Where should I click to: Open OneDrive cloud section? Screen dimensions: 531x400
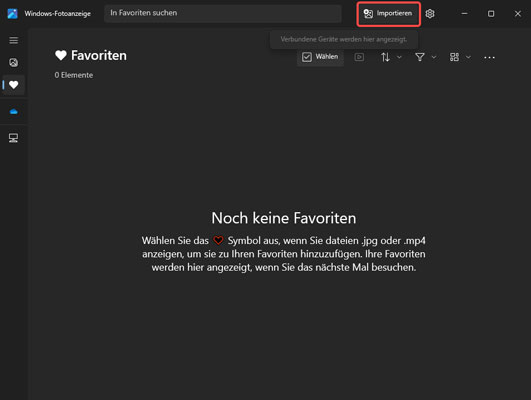[x=14, y=111]
